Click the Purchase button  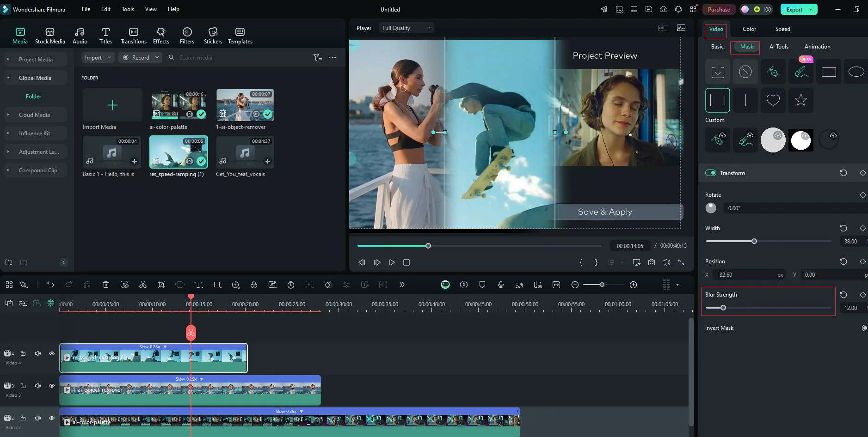(x=719, y=9)
